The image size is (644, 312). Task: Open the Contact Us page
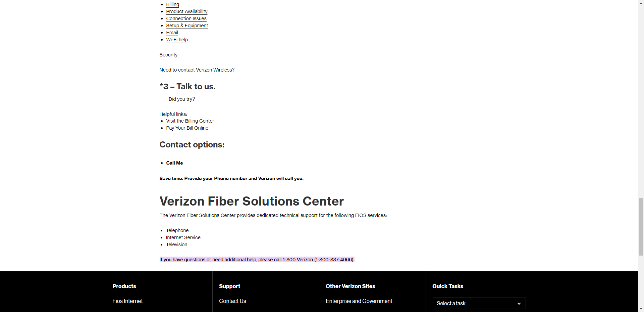click(x=232, y=301)
